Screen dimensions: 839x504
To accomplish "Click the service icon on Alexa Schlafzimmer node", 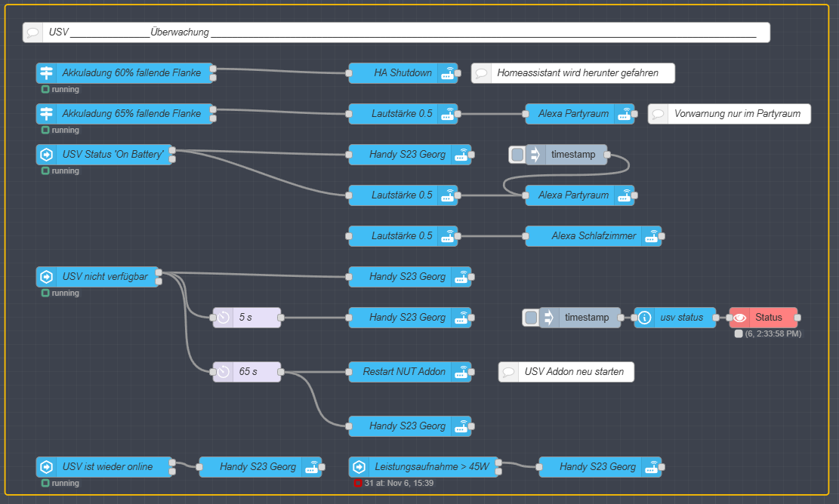I will click(652, 236).
